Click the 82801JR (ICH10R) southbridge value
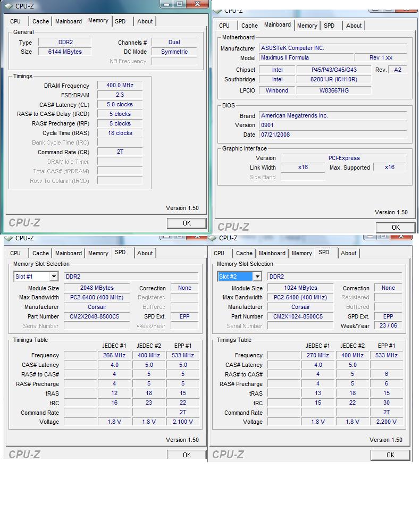420x528 pixels. point(334,79)
